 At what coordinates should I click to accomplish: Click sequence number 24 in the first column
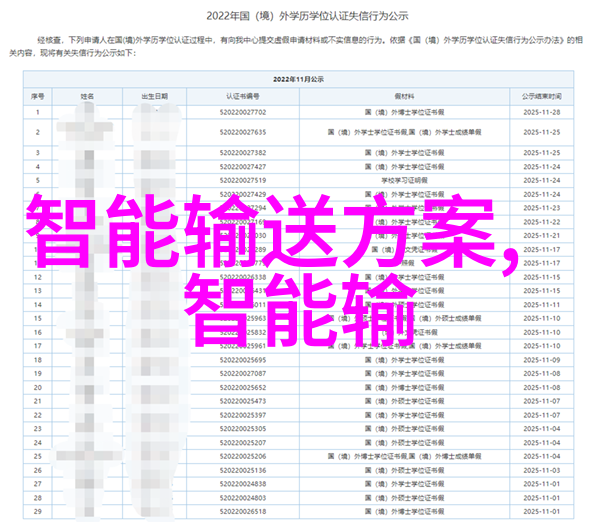38,442
